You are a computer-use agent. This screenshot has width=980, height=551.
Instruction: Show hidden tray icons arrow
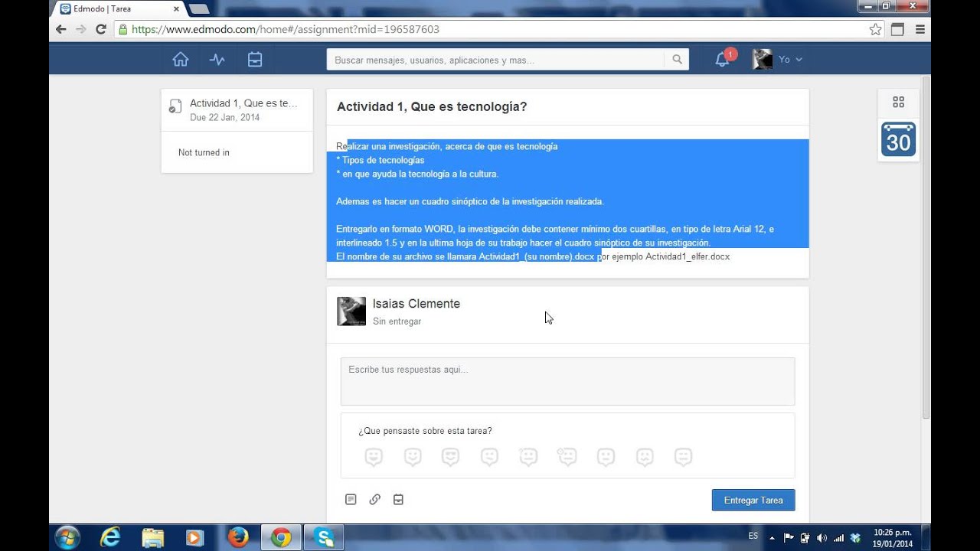[x=772, y=538]
